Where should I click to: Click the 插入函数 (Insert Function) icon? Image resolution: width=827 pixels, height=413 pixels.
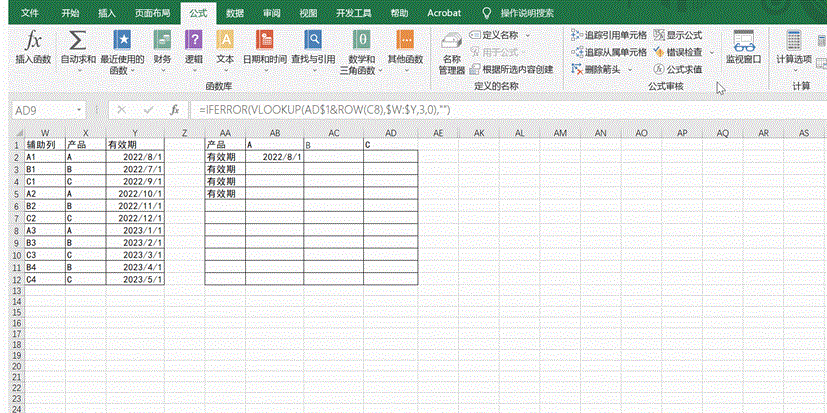[x=33, y=42]
